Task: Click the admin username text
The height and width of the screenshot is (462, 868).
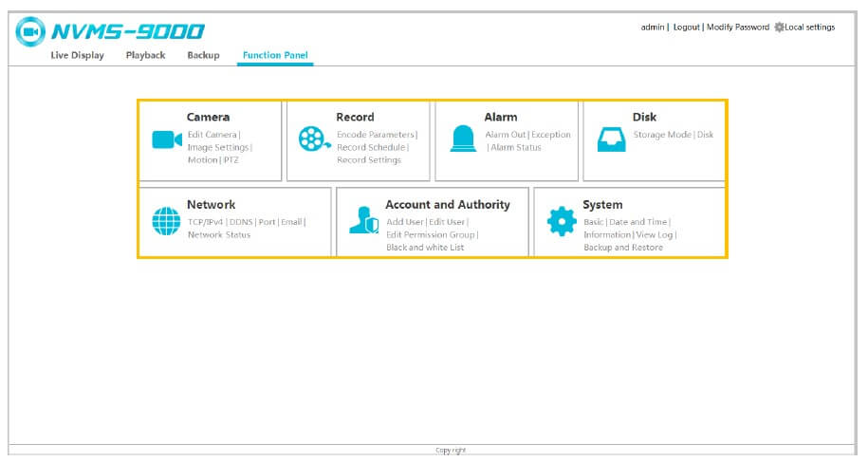Action: tap(652, 28)
